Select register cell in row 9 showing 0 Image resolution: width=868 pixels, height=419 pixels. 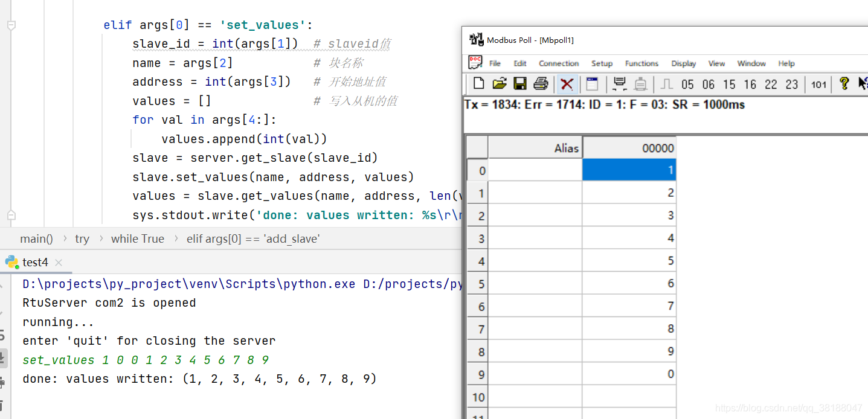(x=629, y=374)
